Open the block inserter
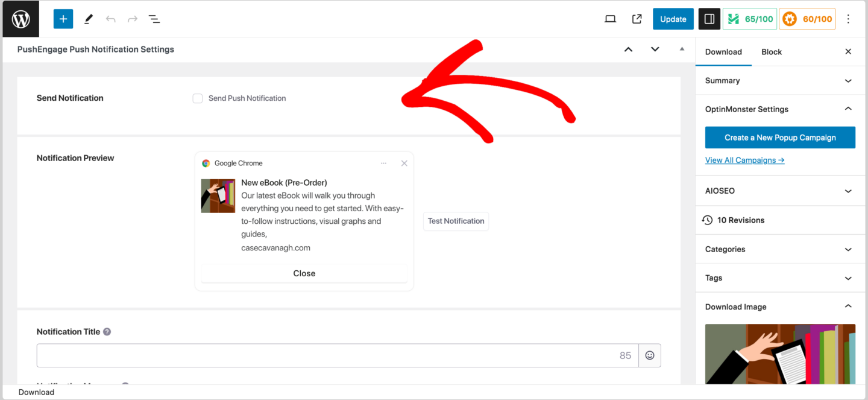 pos(63,19)
